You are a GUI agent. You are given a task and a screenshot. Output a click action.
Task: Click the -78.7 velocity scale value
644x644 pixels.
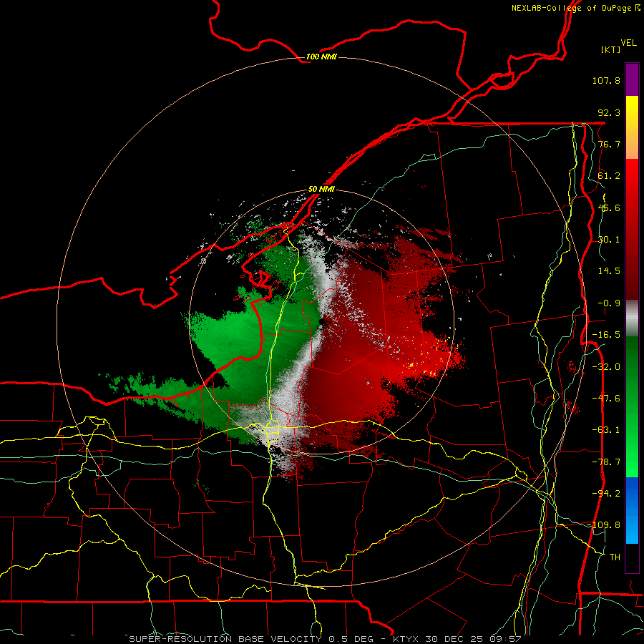coord(606,462)
